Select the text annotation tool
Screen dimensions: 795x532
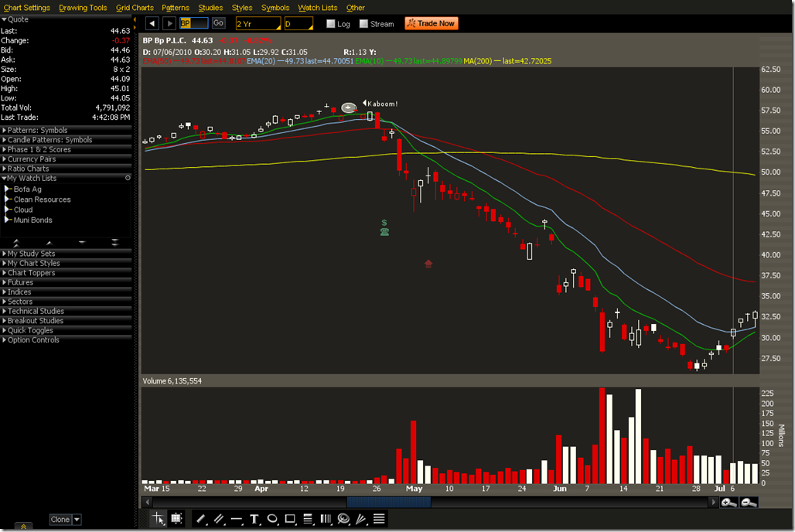coord(254,519)
